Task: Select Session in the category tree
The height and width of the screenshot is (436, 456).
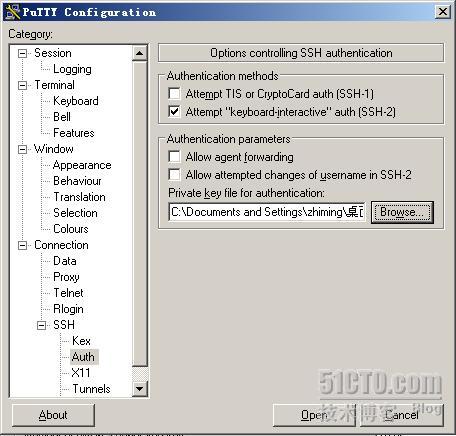Action: click(53, 53)
